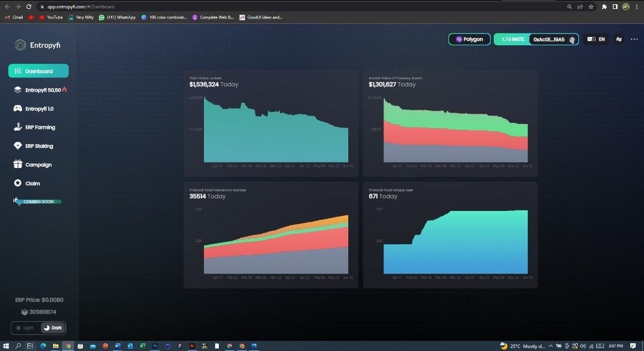Open the EN language selector
644x351 pixels.
[596, 39]
